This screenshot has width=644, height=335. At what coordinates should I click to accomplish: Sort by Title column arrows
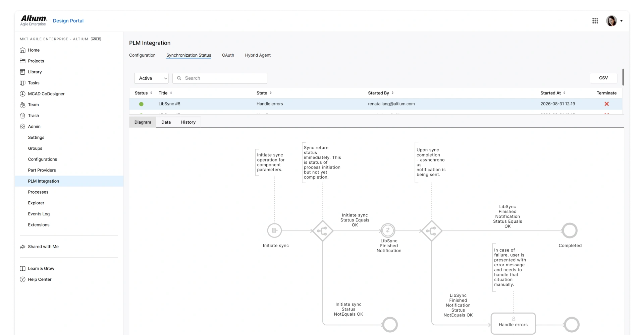(171, 93)
